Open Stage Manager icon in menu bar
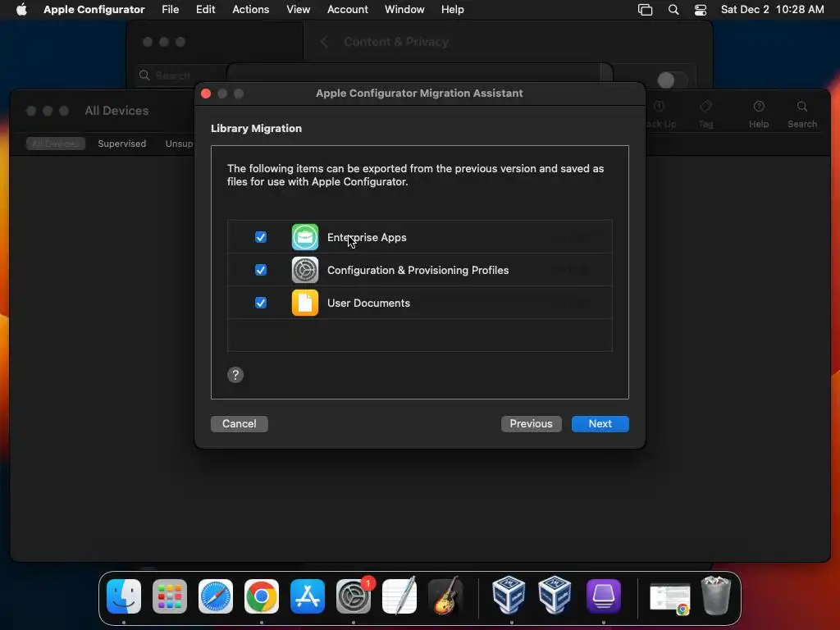This screenshot has height=630, width=840. tap(645, 10)
